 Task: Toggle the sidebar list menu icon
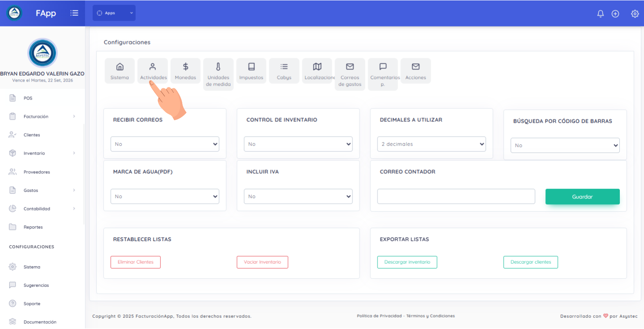(74, 13)
